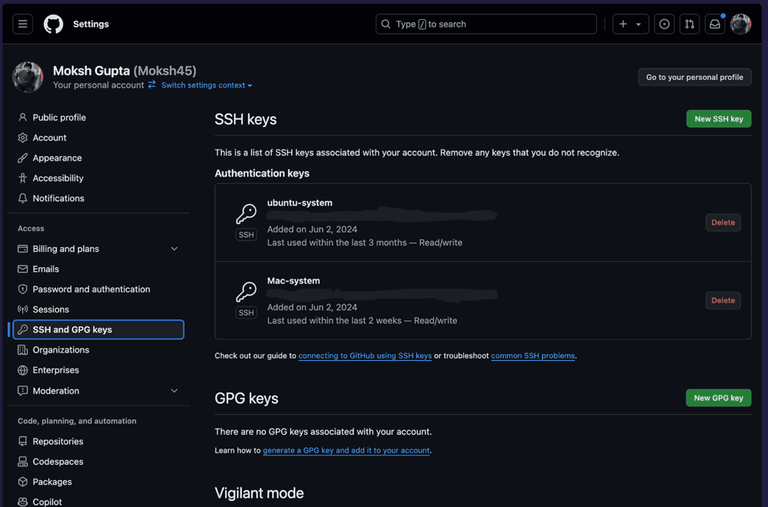Expand the Moderation section
The height and width of the screenshot is (507, 768).
[174, 391]
